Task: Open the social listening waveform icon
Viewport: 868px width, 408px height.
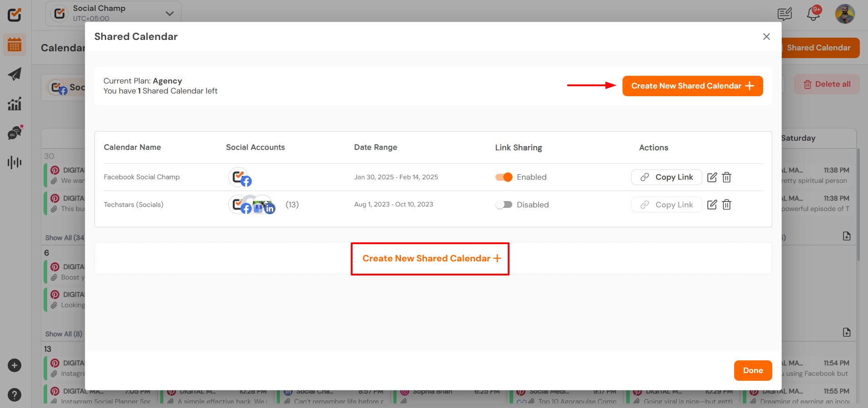Action: click(15, 162)
